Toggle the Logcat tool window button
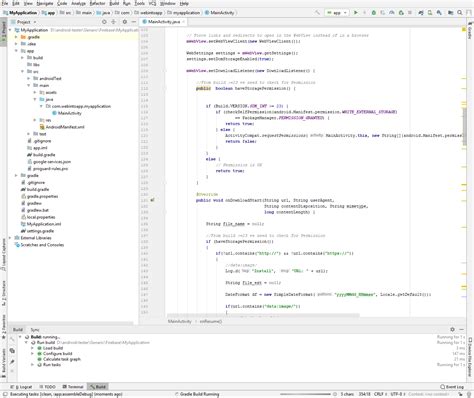Image resolution: width=474 pixels, height=398 pixels. (x=21, y=387)
